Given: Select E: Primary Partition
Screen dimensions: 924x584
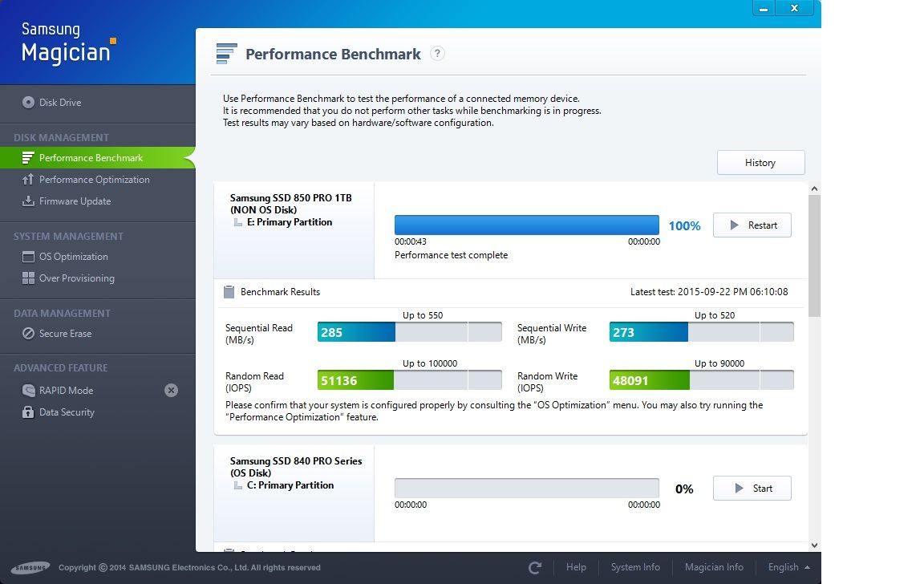Looking at the screenshot, I should 290,222.
